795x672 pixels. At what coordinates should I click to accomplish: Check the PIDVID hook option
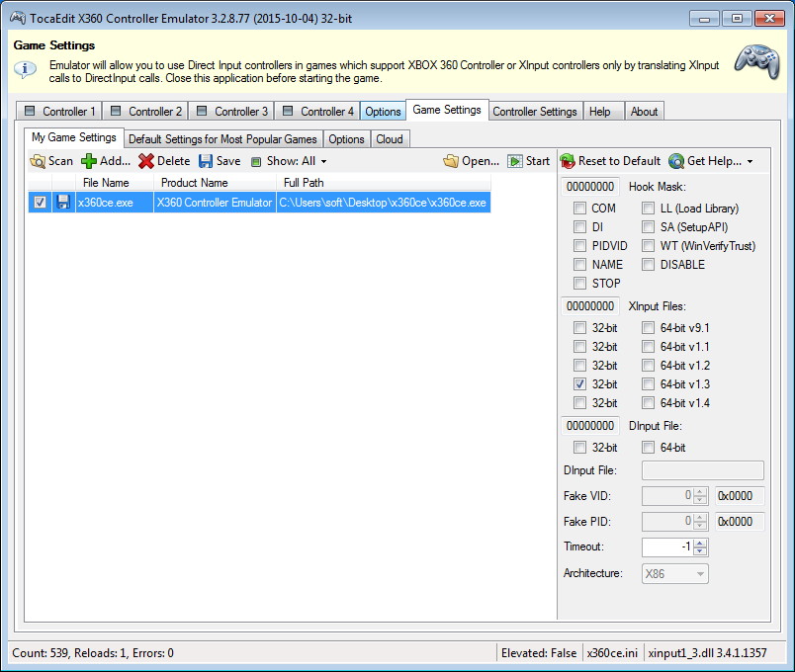point(579,246)
